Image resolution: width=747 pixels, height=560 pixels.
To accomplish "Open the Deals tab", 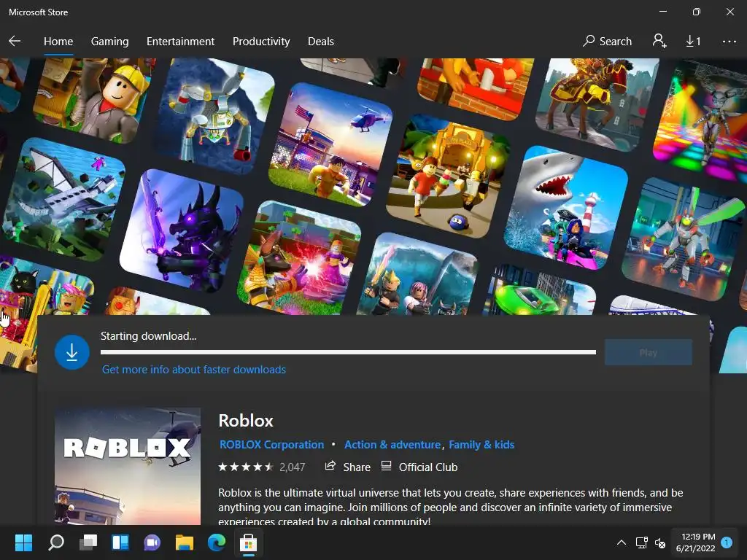I will (x=321, y=42).
